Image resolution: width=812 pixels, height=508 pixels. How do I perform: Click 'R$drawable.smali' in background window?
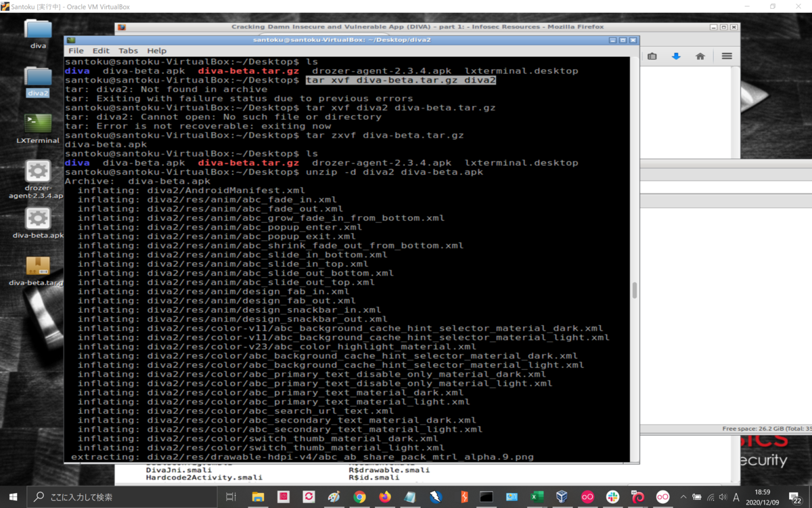(x=389, y=469)
